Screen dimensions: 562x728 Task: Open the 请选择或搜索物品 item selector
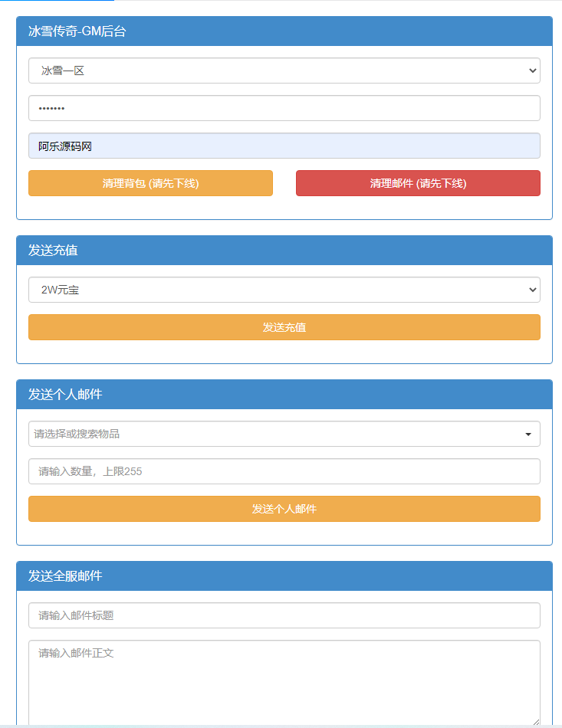(284, 434)
